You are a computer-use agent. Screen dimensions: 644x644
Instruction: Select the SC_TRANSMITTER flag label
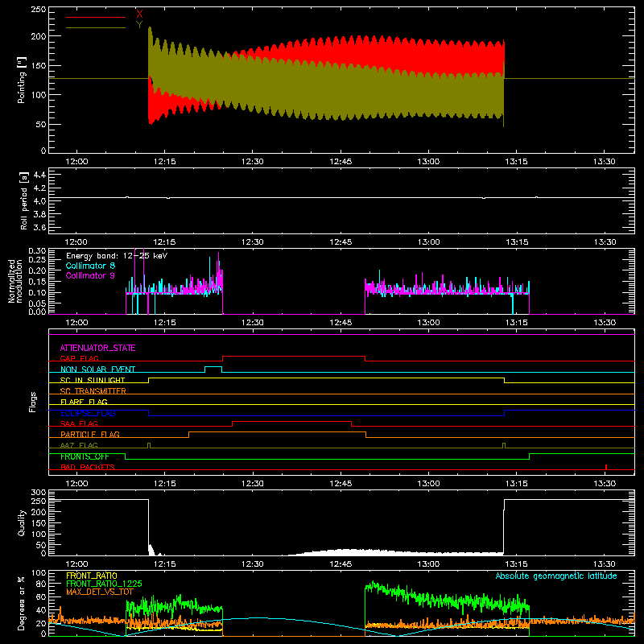[x=93, y=391]
